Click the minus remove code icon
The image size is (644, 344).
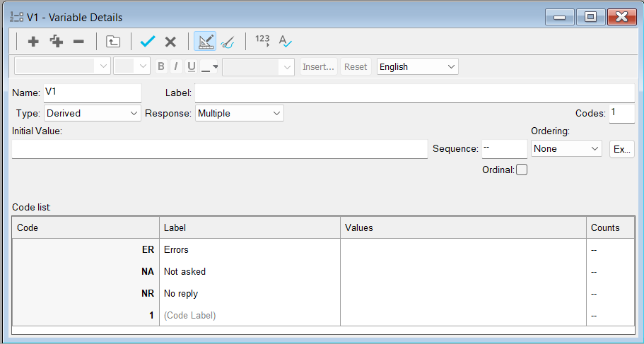click(x=78, y=42)
